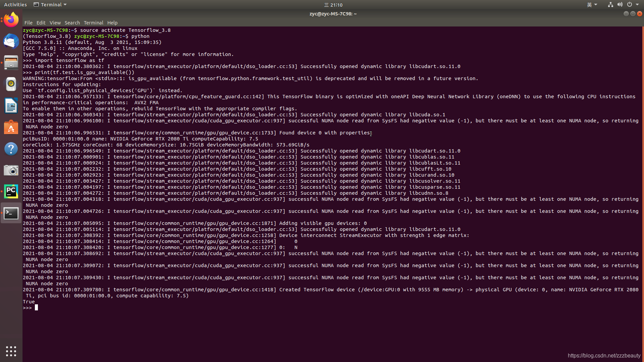Open the View menu
This screenshot has width=644, height=362.
(x=55, y=23)
